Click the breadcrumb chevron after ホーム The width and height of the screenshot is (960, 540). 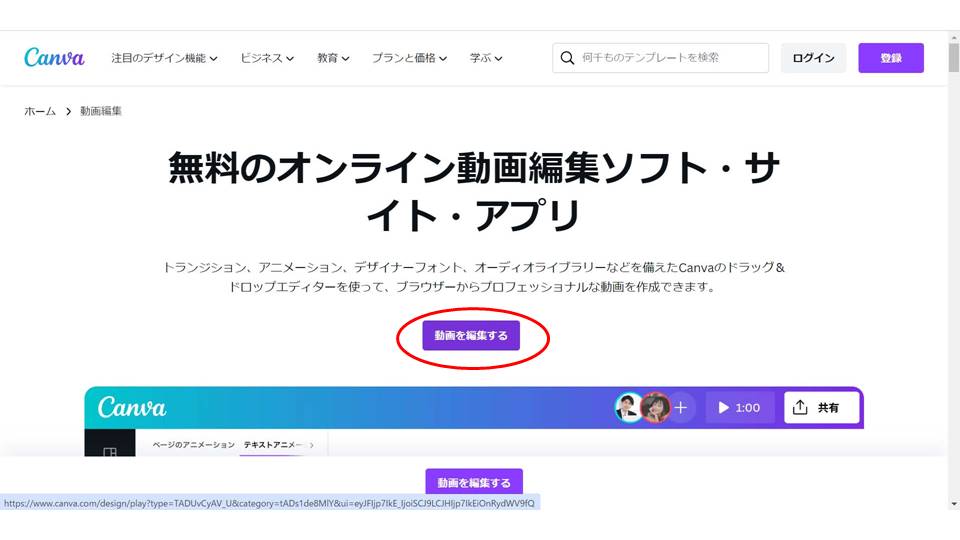[69, 111]
